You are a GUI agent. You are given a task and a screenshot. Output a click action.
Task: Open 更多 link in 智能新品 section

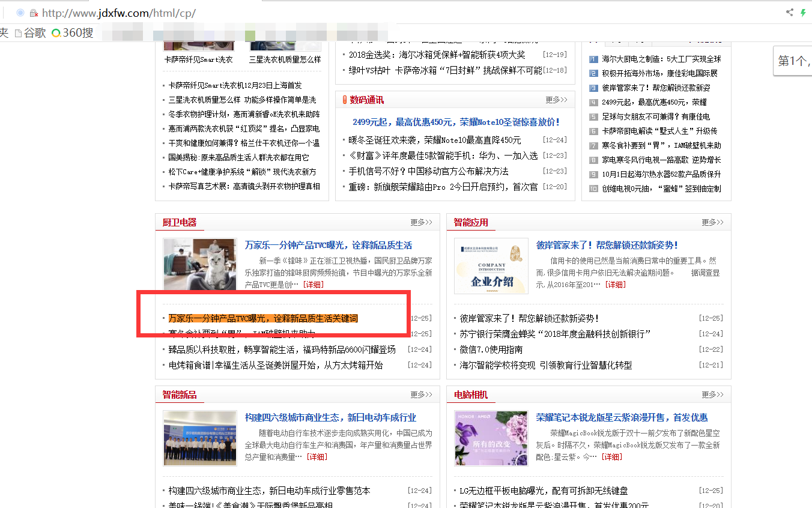[421, 395]
